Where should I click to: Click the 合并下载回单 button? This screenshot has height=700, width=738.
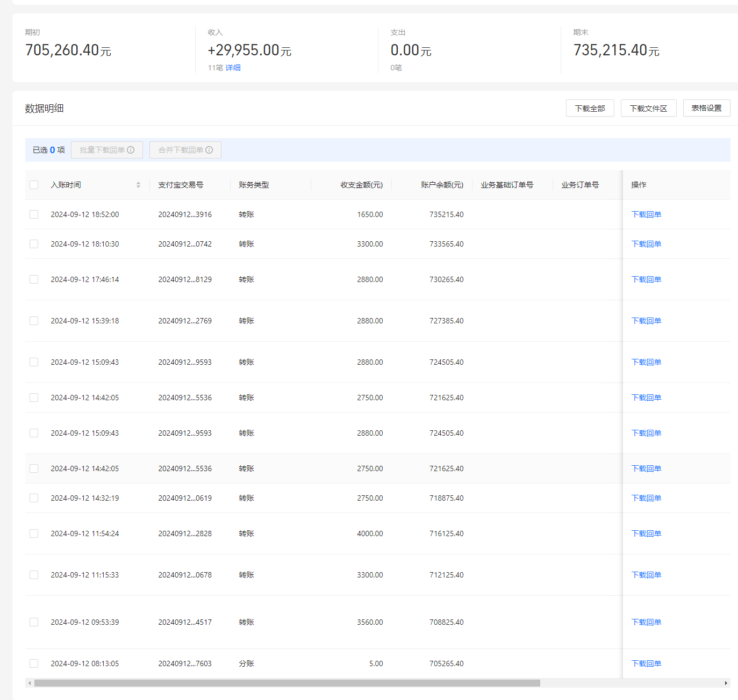click(185, 150)
